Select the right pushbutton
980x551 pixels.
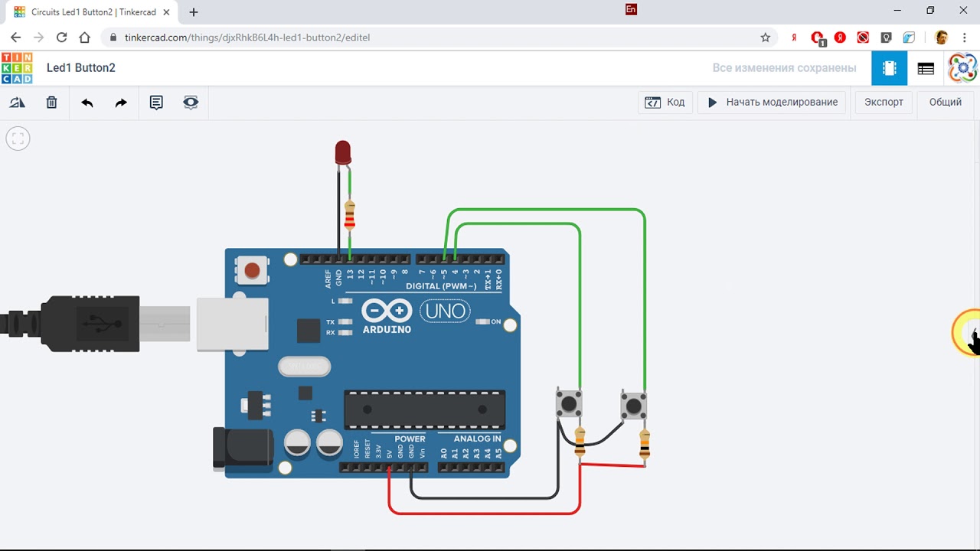633,405
